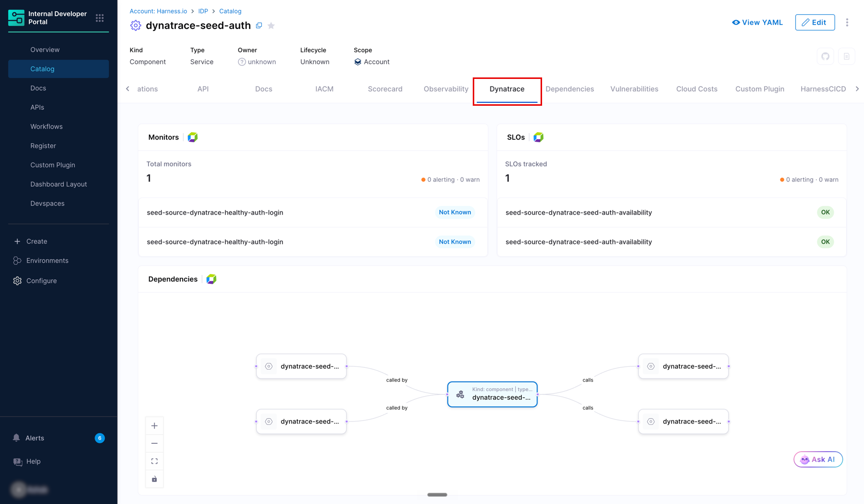
Task: Click the Environments sidebar icon
Action: (x=17, y=261)
